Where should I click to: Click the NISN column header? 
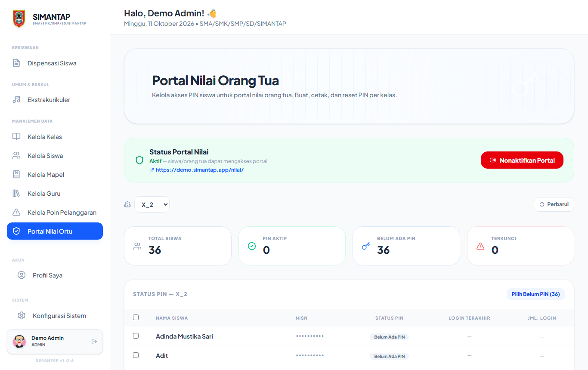pos(301,318)
